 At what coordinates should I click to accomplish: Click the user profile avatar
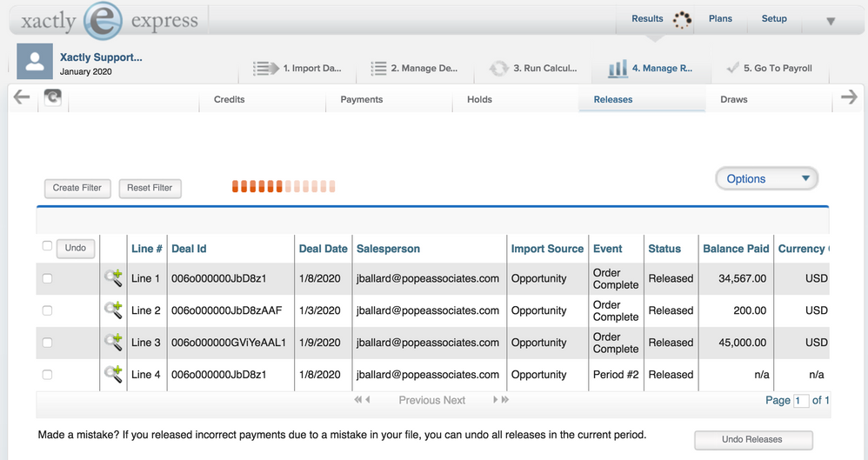pos(35,61)
